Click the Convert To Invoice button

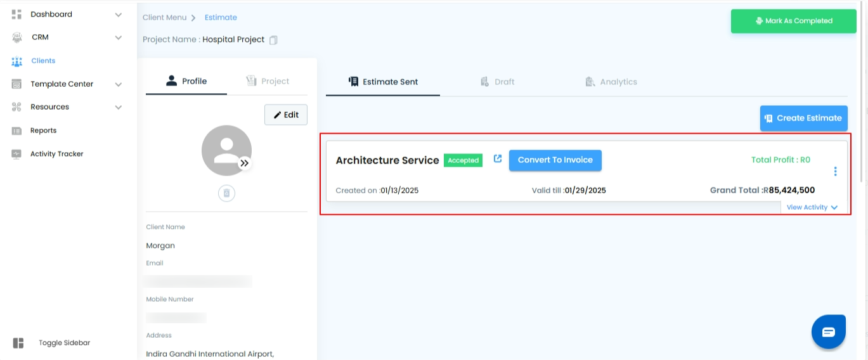555,160
